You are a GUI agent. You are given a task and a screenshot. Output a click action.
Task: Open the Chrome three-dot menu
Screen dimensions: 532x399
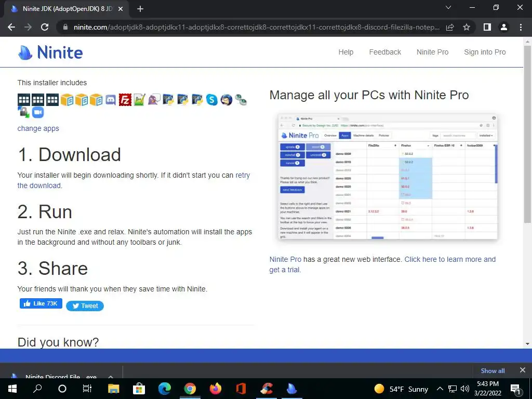pos(521,27)
